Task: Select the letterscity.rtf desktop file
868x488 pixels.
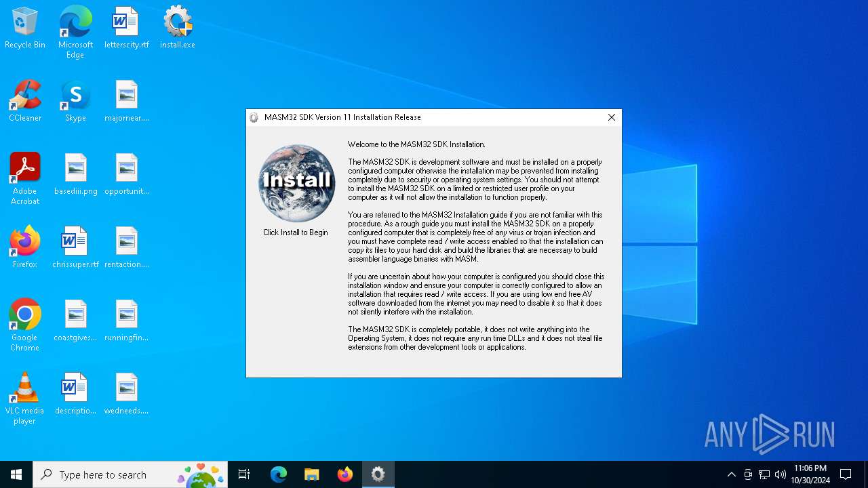Action: [126, 28]
